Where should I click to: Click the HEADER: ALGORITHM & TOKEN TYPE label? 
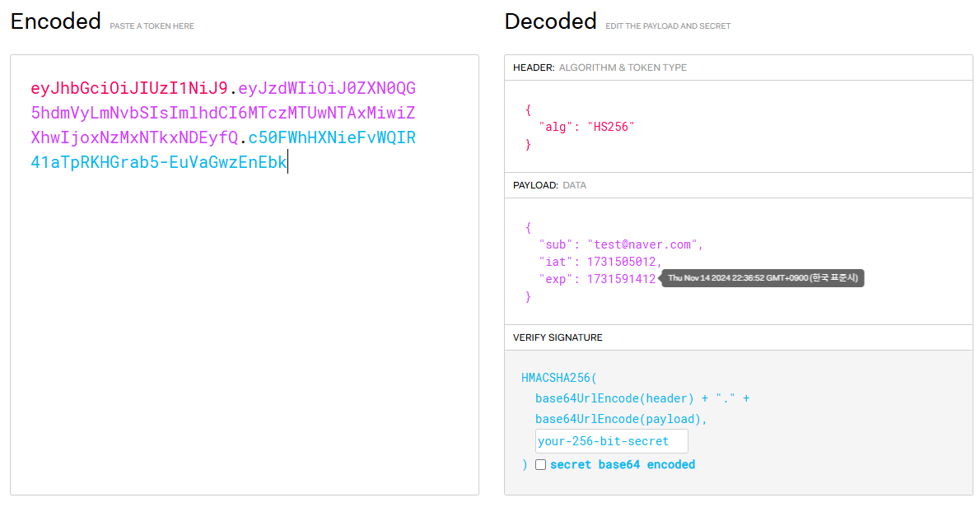[x=600, y=67]
